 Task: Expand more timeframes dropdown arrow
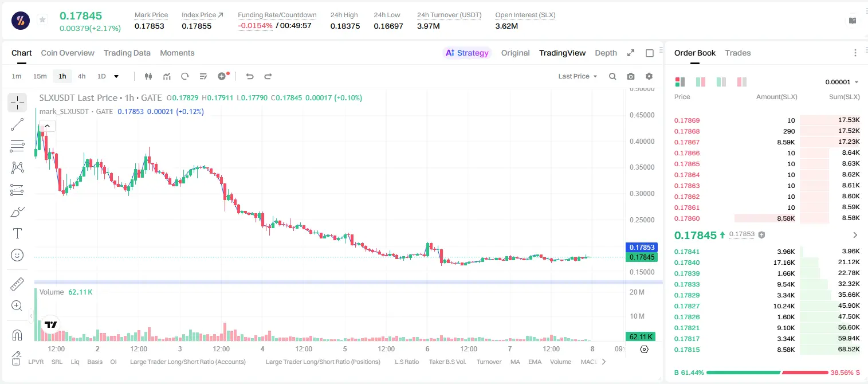click(116, 76)
